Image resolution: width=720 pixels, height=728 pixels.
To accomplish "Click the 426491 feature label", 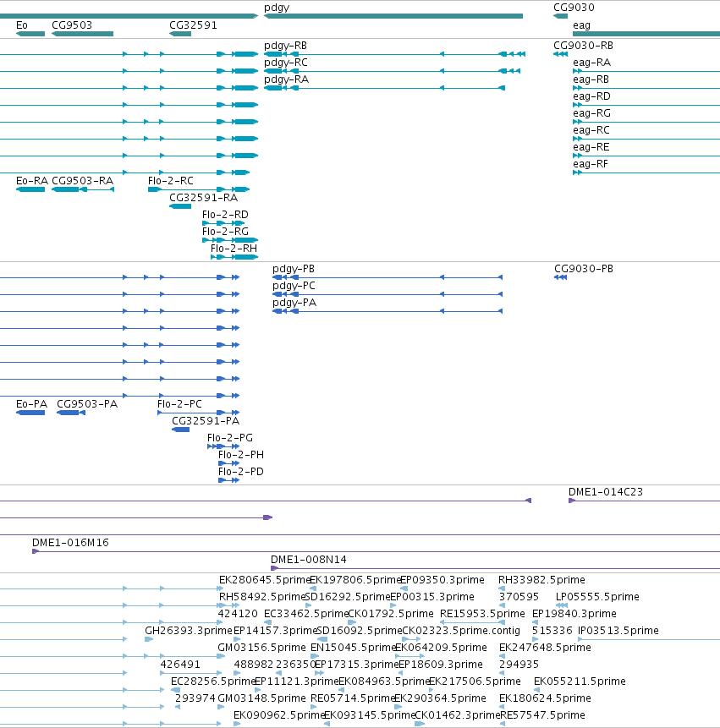I will [x=179, y=665].
